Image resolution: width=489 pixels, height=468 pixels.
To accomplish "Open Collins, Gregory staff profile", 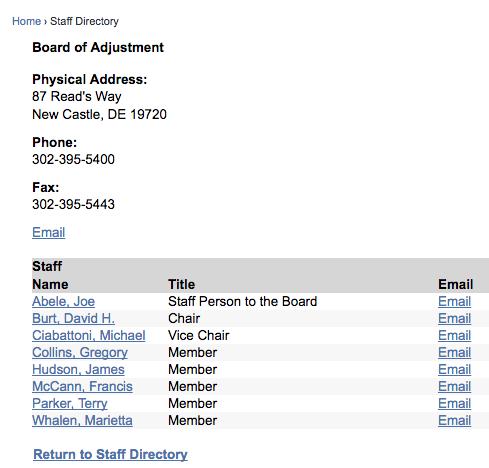I will 80,353.
